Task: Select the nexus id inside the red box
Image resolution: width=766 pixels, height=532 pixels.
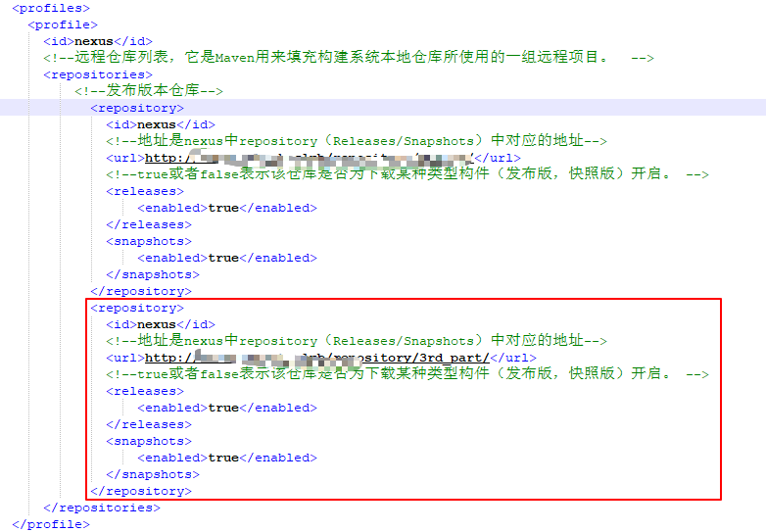Action: coord(157,324)
